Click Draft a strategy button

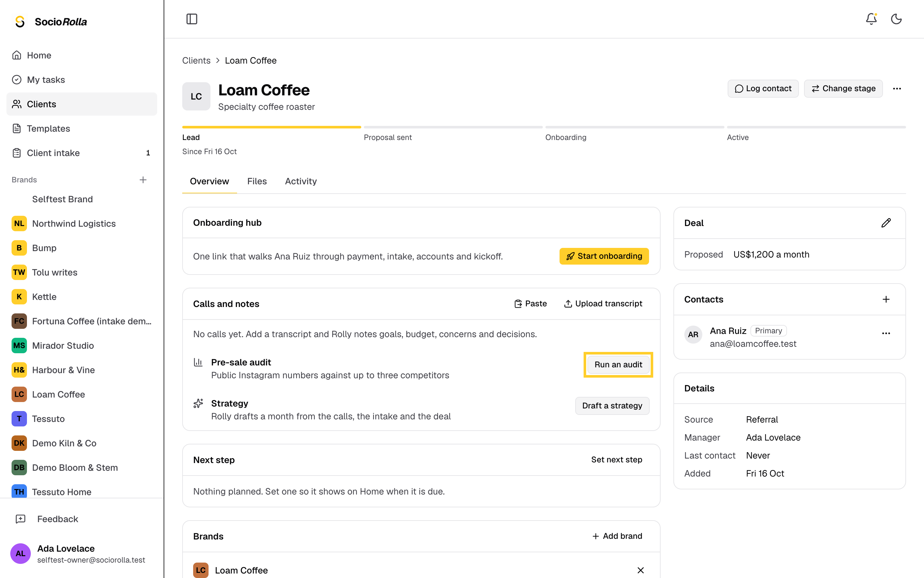coord(612,406)
